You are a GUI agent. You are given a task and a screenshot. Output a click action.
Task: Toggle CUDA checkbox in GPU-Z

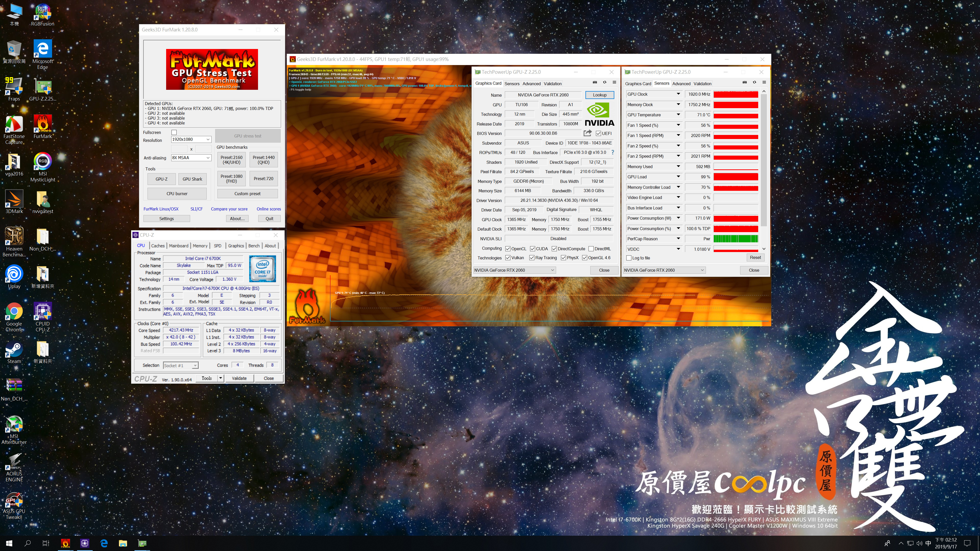pyautogui.click(x=532, y=249)
